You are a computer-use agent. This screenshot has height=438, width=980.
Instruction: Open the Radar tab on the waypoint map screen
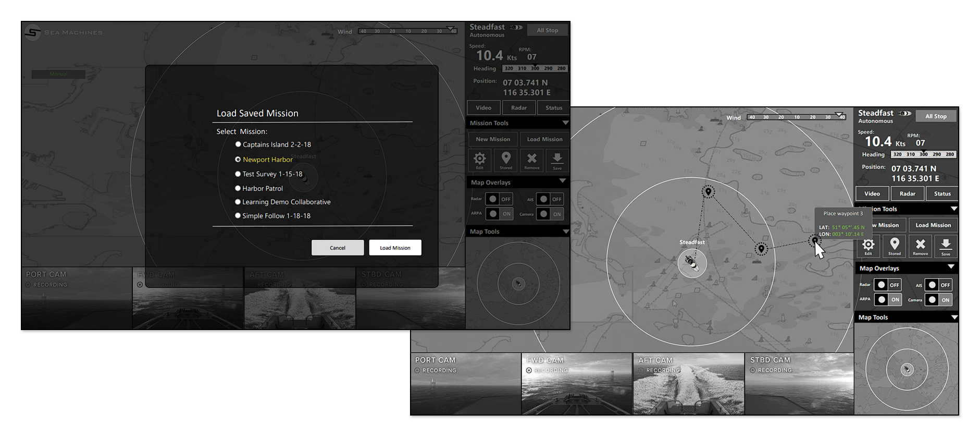(907, 193)
